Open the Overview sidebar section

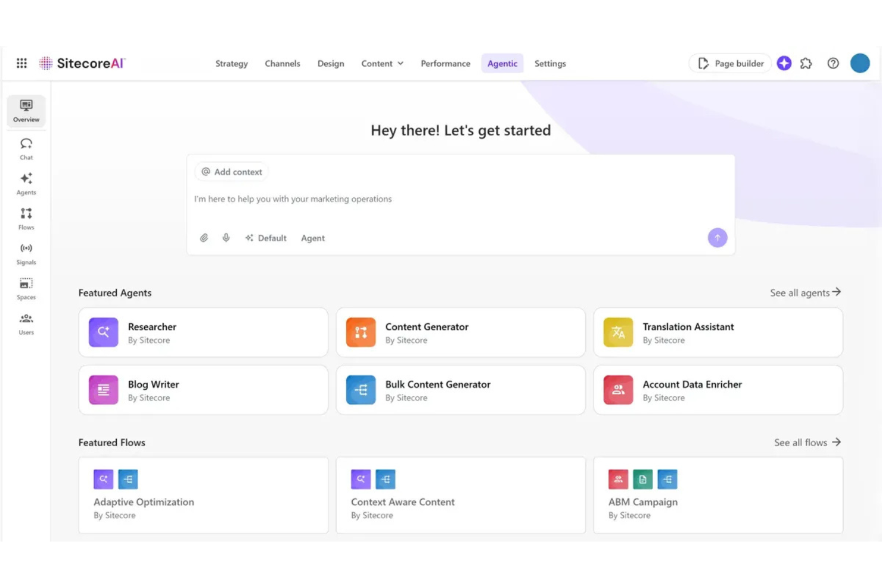coord(26,111)
